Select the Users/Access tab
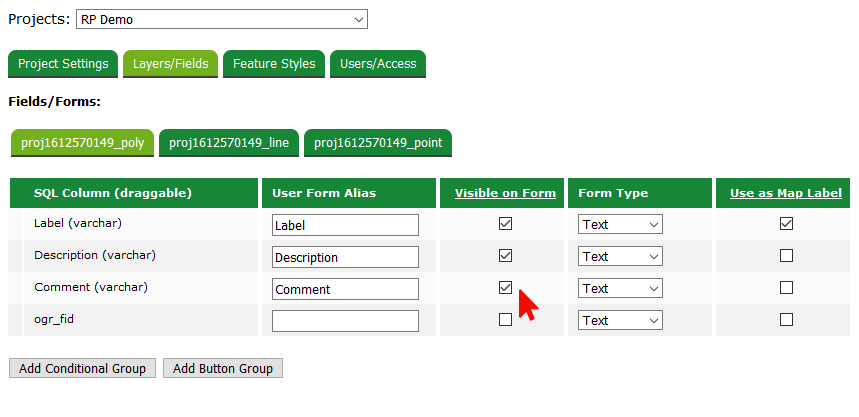This screenshot has height=417, width=859. point(378,64)
